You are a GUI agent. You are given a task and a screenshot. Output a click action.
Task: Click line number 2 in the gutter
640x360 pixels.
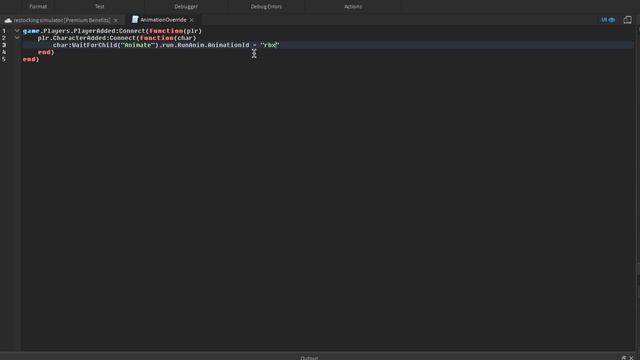click(4, 38)
